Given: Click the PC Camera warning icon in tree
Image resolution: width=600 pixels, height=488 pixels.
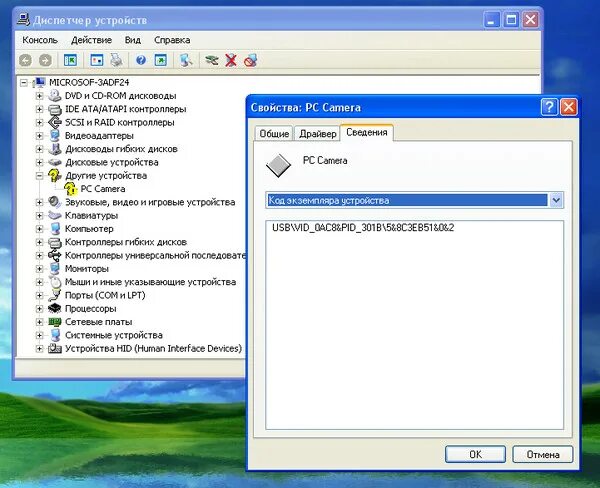Looking at the screenshot, I should pos(70,189).
